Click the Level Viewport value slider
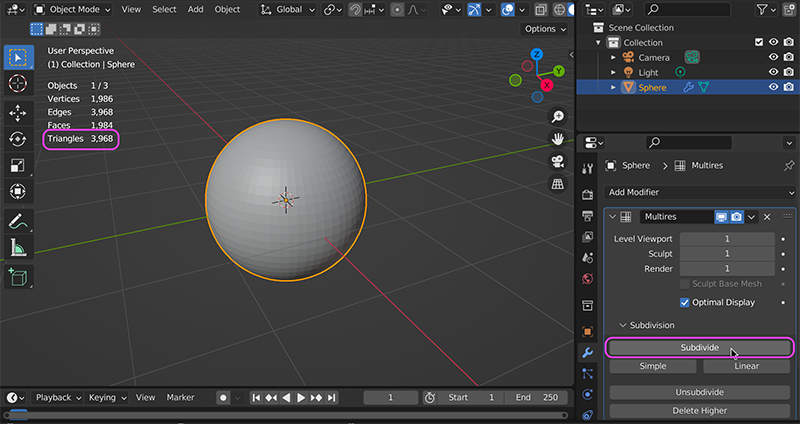 point(727,239)
